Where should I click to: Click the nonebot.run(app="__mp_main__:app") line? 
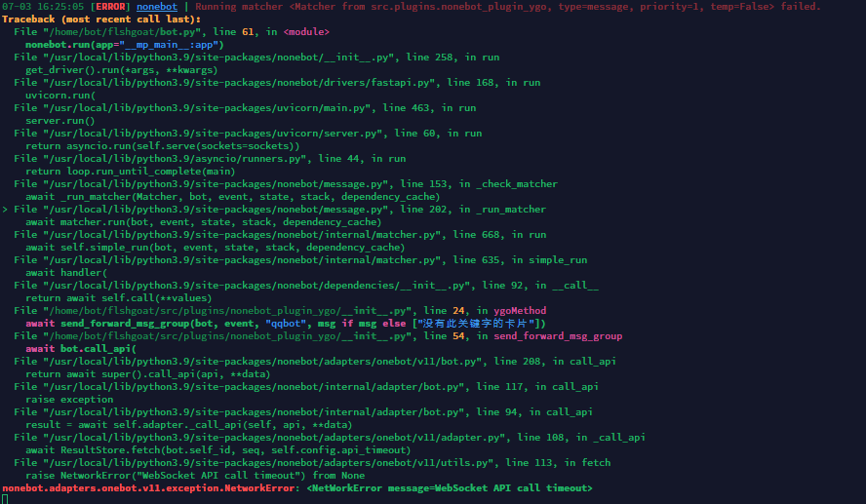[x=124, y=45]
